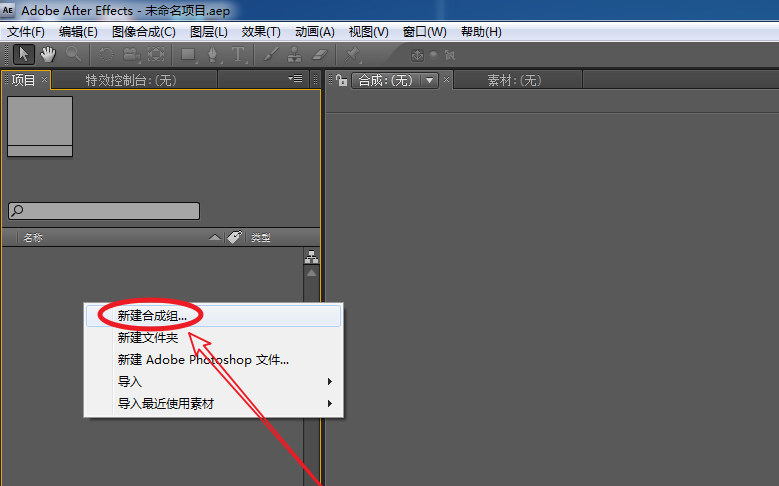Choose 新建文件夹 from context menu
Image resolution: width=779 pixels, height=486 pixels.
click(x=214, y=338)
